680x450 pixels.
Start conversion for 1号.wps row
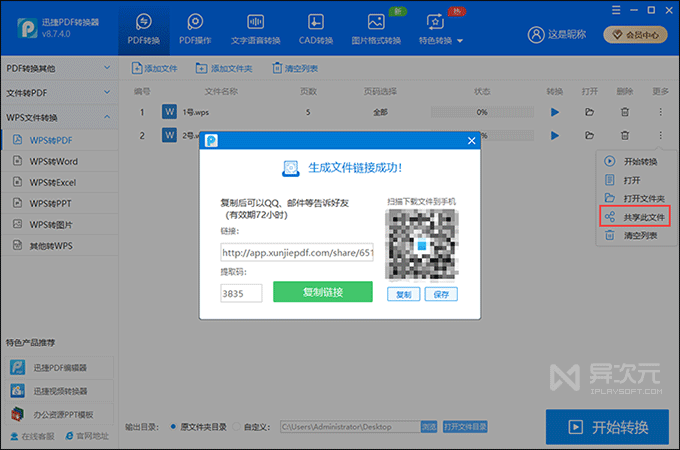pyautogui.click(x=555, y=112)
